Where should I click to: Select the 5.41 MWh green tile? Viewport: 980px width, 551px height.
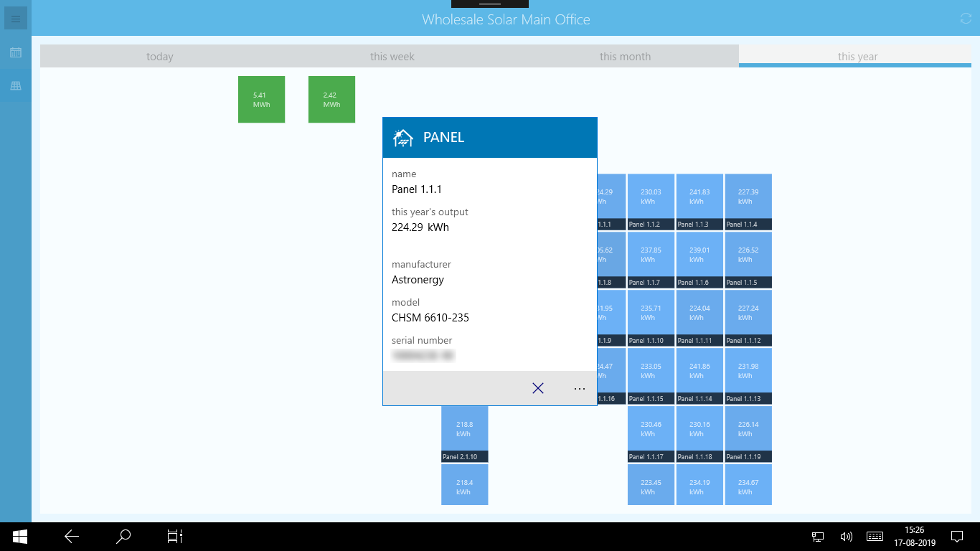click(261, 99)
